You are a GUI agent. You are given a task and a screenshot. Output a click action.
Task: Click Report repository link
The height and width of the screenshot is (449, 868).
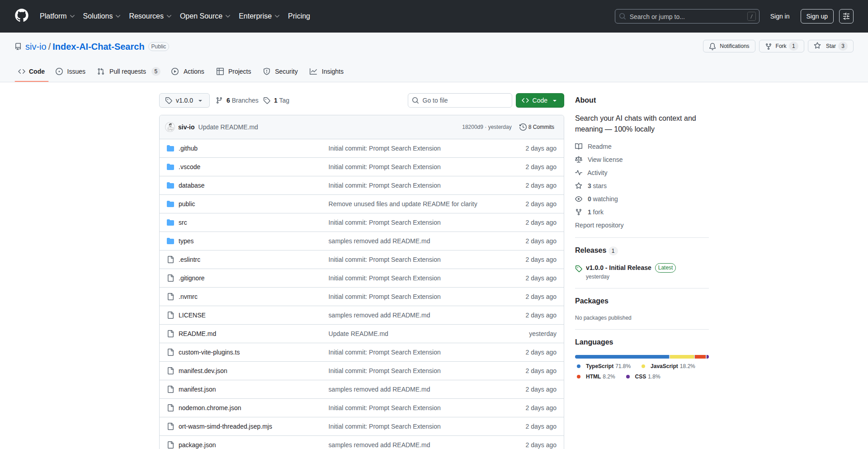pyautogui.click(x=599, y=225)
